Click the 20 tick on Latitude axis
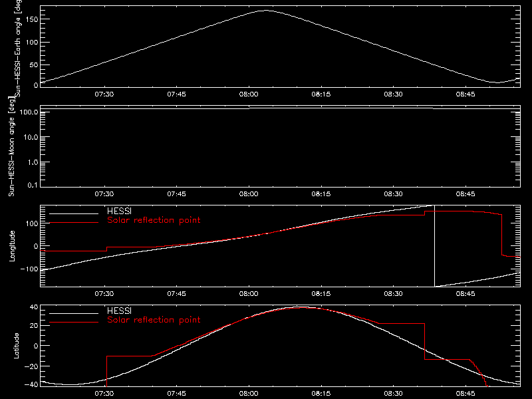 coord(34,326)
